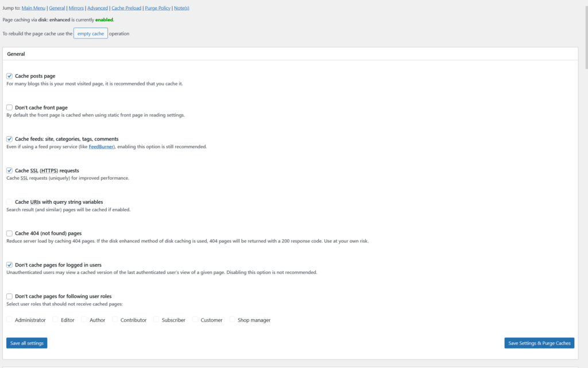Check the Contributor role checkbox

point(115,320)
